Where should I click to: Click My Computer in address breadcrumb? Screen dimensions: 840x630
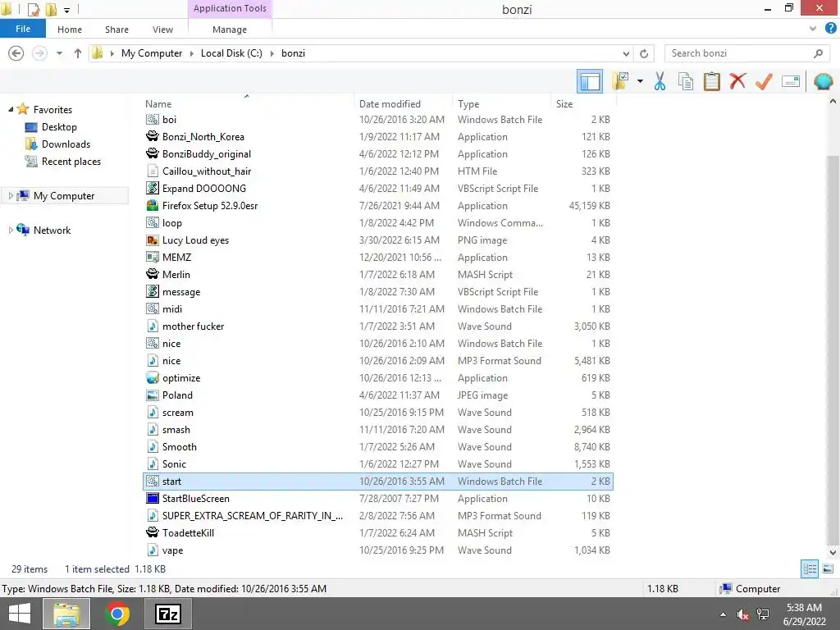(x=152, y=53)
